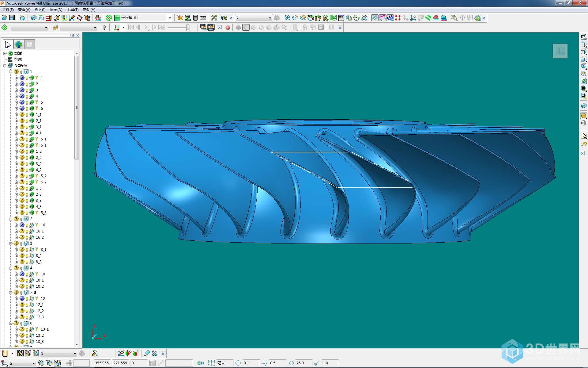588x368 pixels.
Task: Click go to start simulation button
Action: tap(131, 28)
